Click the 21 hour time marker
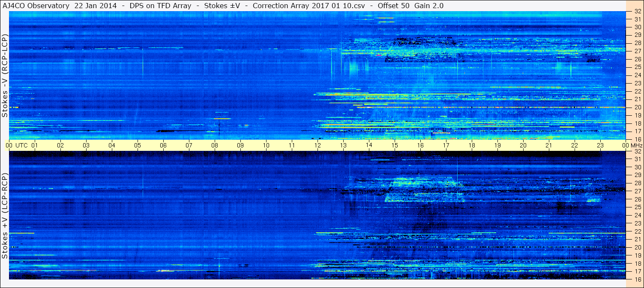644x288 pixels. coord(549,145)
